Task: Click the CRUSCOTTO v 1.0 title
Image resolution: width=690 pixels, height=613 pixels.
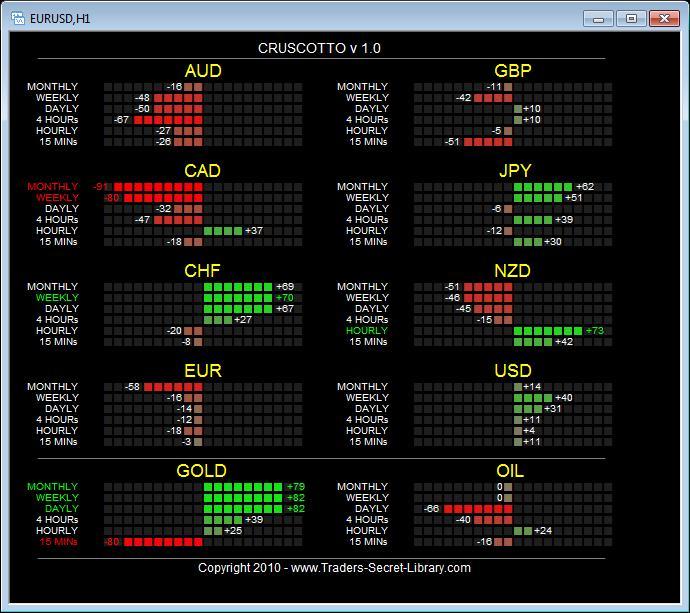Action: [x=319, y=48]
